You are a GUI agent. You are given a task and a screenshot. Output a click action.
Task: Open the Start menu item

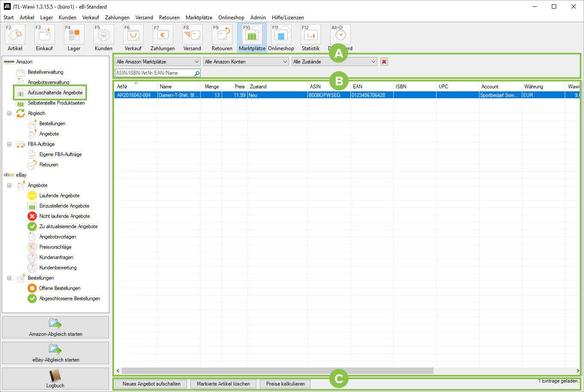pos(9,18)
